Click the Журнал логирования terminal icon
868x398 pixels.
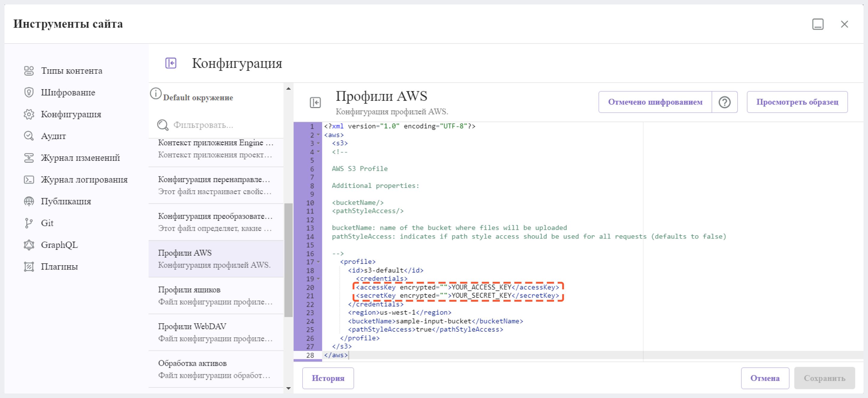tap(29, 179)
